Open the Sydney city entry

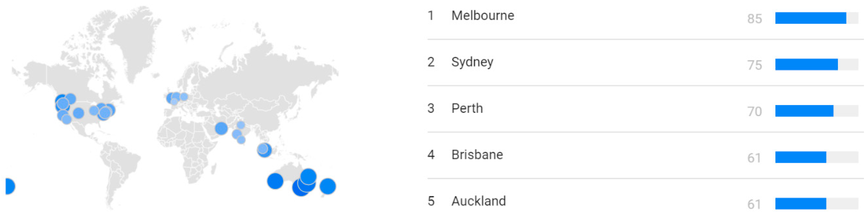472,62
